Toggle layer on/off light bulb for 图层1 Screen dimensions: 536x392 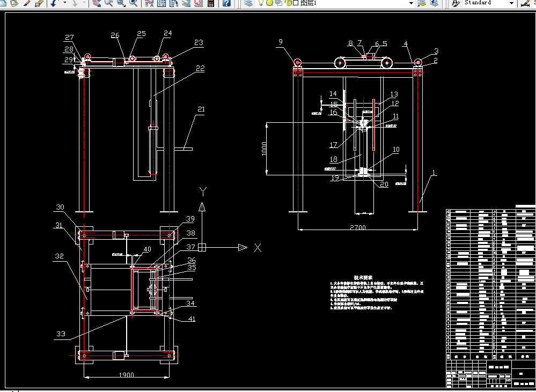coord(261,3)
